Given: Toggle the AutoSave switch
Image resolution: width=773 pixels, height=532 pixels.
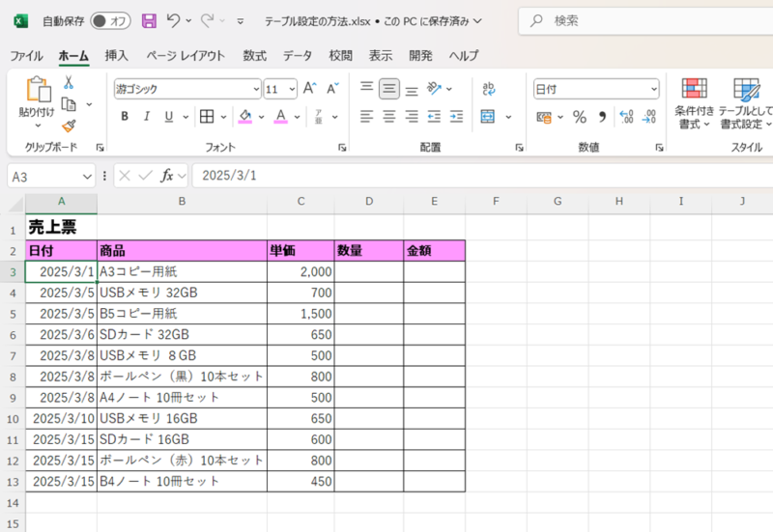Looking at the screenshot, I should click(x=114, y=20).
